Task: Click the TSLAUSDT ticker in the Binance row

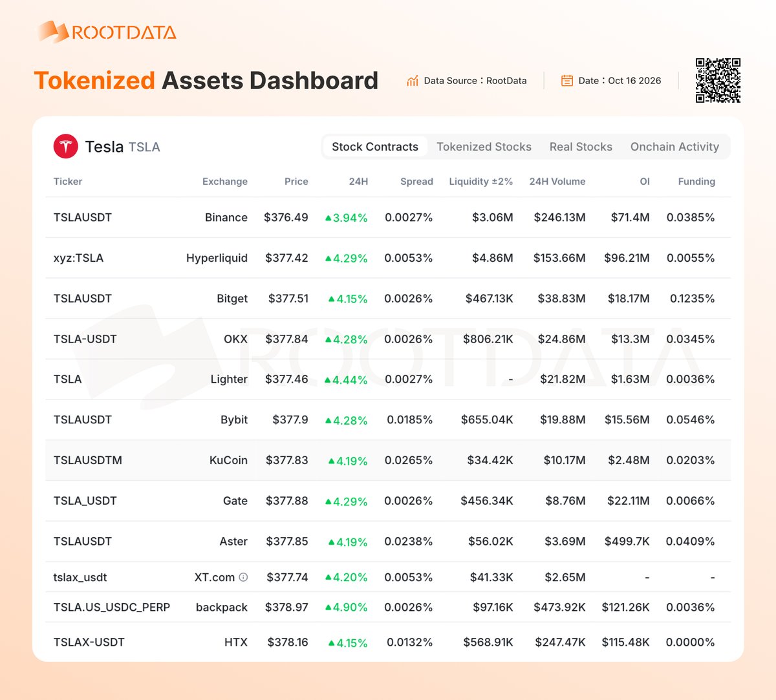Action: [83, 218]
